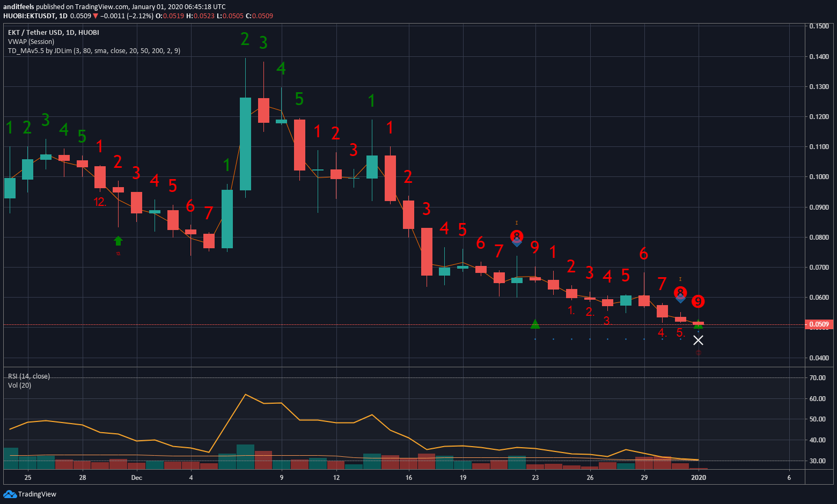837x504 pixels.
Task: Click the green triangle marker under Dec 23 candle
Action: point(535,324)
